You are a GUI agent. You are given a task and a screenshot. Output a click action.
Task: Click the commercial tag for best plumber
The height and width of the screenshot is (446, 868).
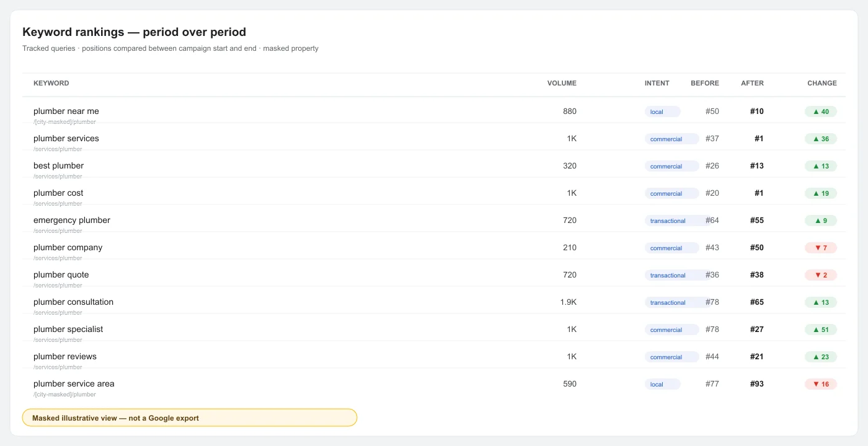pyautogui.click(x=672, y=166)
